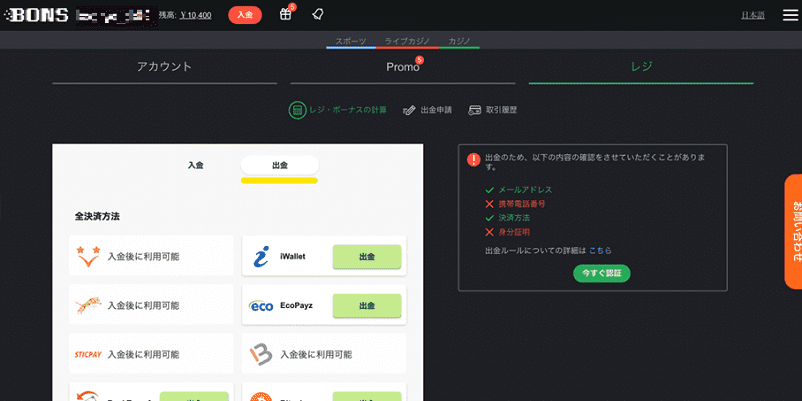Click the STICPAY logo
802x401 pixels.
point(88,354)
